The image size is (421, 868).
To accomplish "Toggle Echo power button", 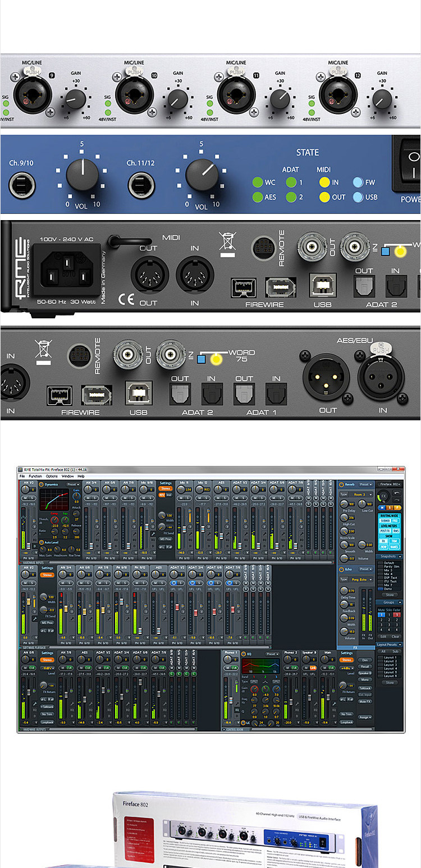I will click(341, 569).
